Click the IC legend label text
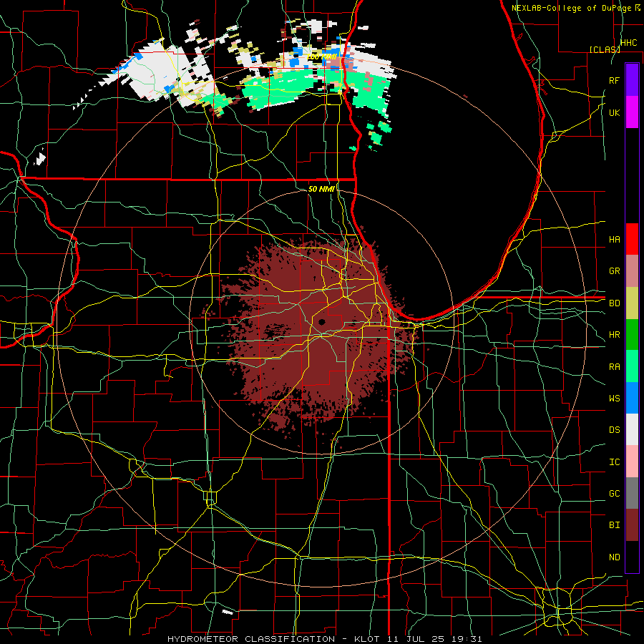The width and height of the screenshot is (644, 644). click(614, 462)
